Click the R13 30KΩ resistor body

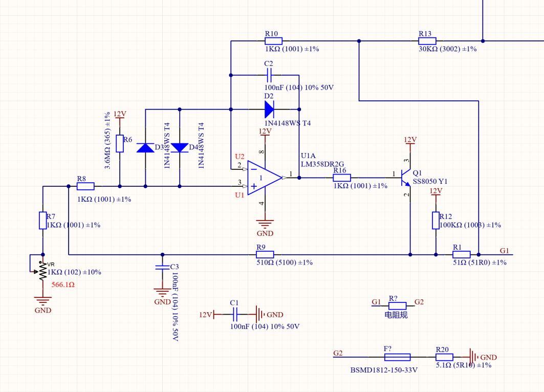[x=427, y=41]
